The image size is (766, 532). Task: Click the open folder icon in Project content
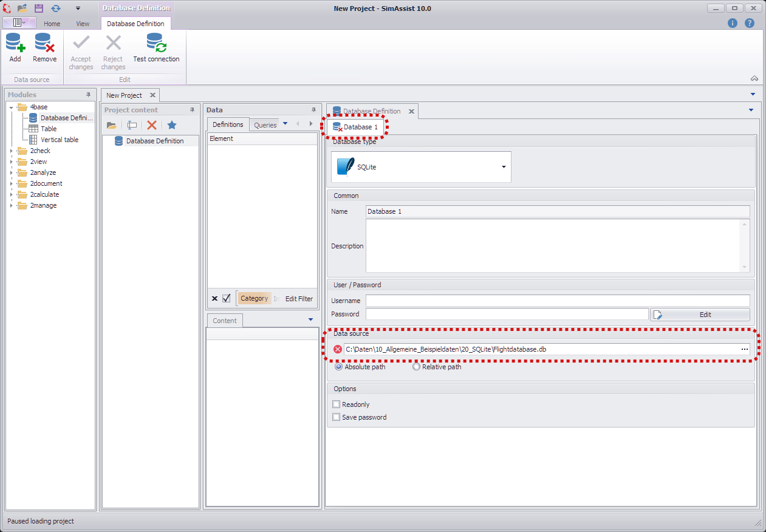pyautogui.click(x=112, y=125)
